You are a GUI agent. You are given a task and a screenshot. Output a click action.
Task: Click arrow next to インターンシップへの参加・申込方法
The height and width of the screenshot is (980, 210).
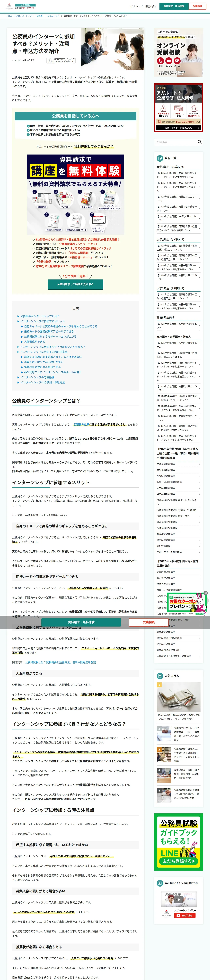click(18, 382)
